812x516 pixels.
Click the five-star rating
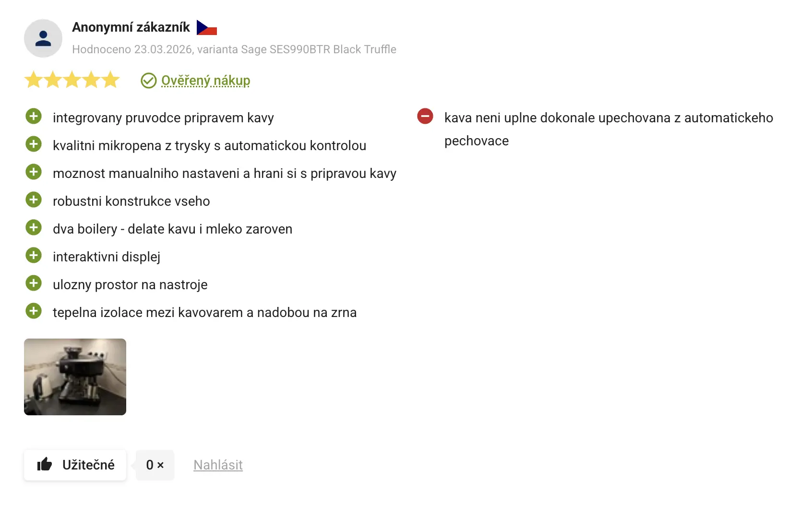(x=72, y=80)
